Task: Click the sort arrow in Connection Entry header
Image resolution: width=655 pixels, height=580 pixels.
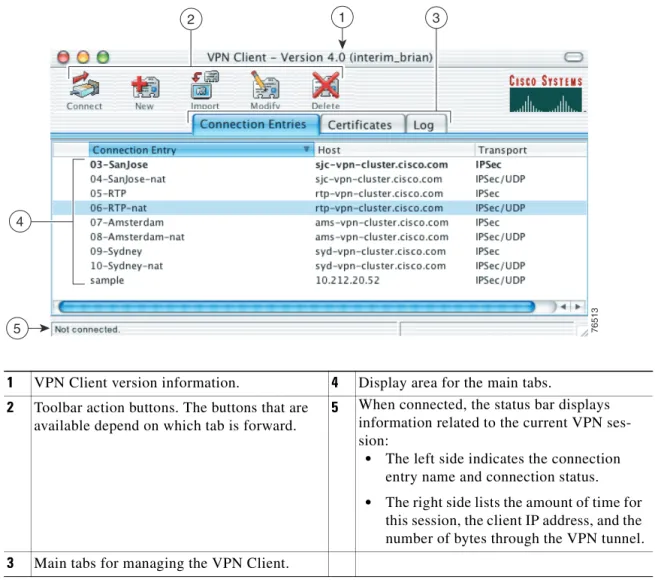Action: tap(306, 149)
